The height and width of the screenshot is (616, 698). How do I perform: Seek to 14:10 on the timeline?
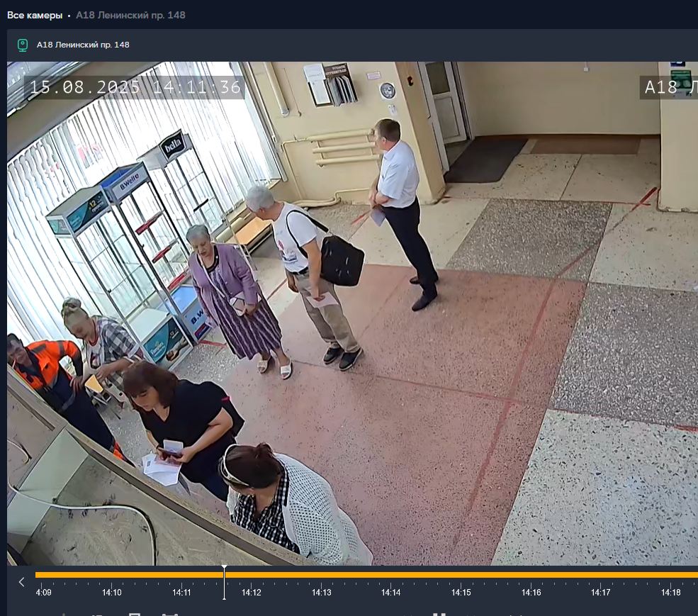coord(112,593)
